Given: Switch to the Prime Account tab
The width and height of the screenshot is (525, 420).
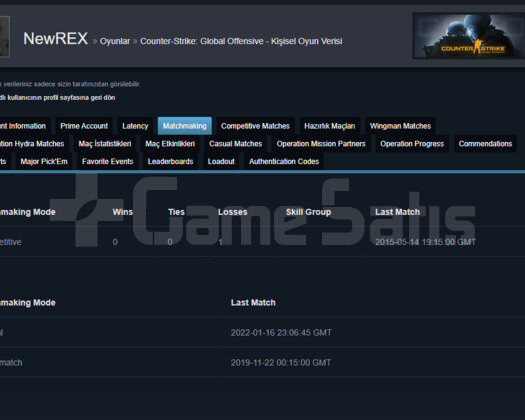Looking at the screenshot, I should (x=84, y=126).
